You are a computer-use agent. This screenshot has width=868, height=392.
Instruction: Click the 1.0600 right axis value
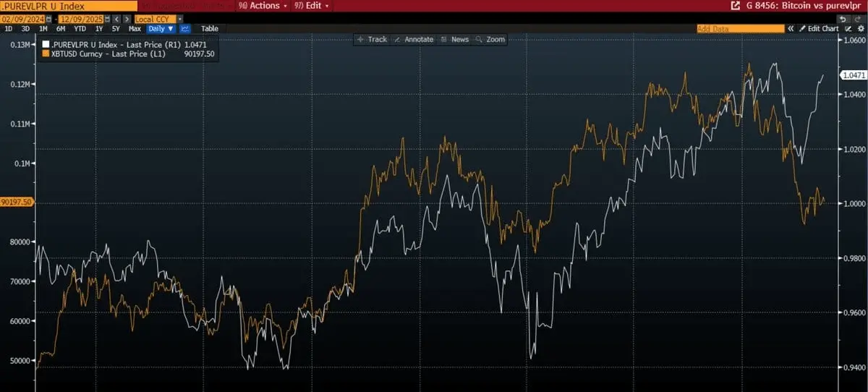[x=854, y=40]
